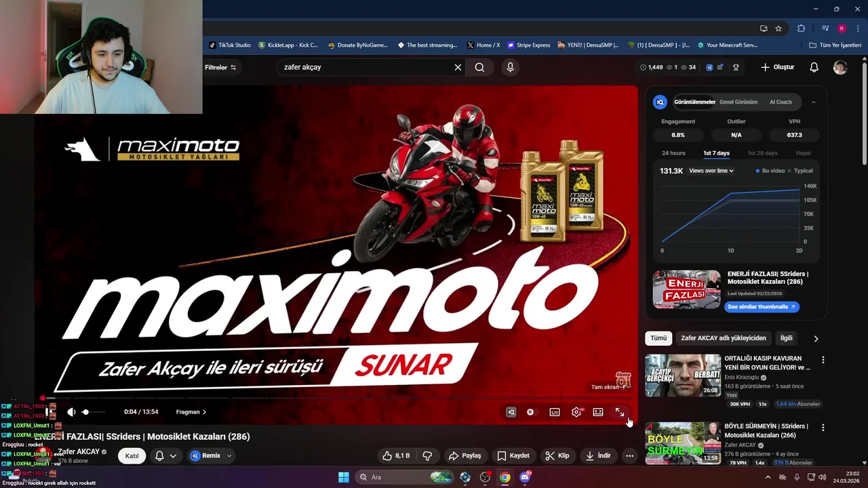Click See similar thumbnails link
Viewport: 868px width, 488px height.
pos(761,307)
